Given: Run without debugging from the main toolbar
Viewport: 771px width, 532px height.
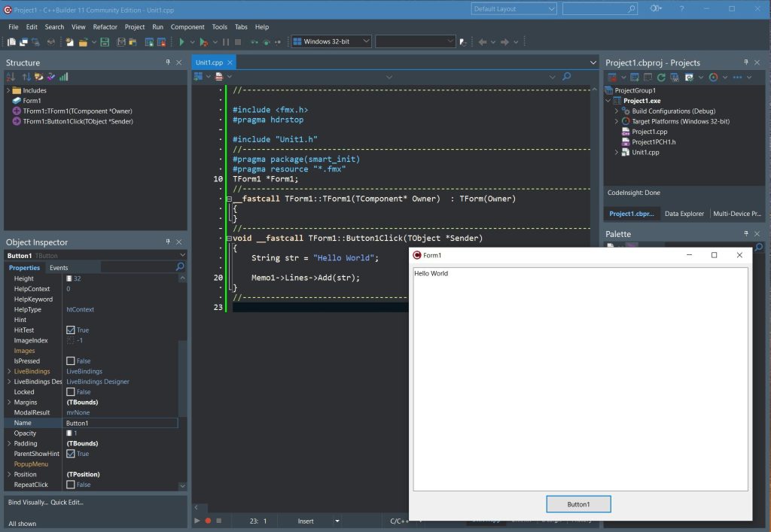Looking at the screenshot, I should (x=203, y=42).
